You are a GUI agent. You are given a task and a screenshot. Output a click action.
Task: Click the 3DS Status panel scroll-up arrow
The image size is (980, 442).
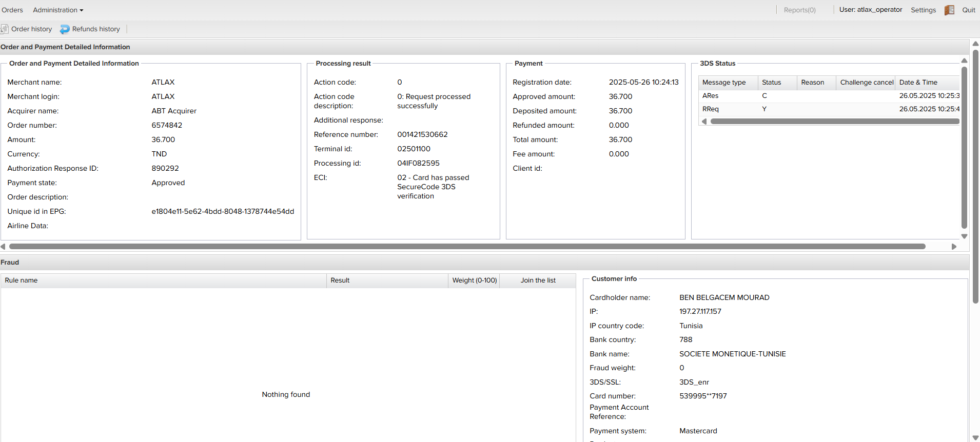[x=964, y=61]
